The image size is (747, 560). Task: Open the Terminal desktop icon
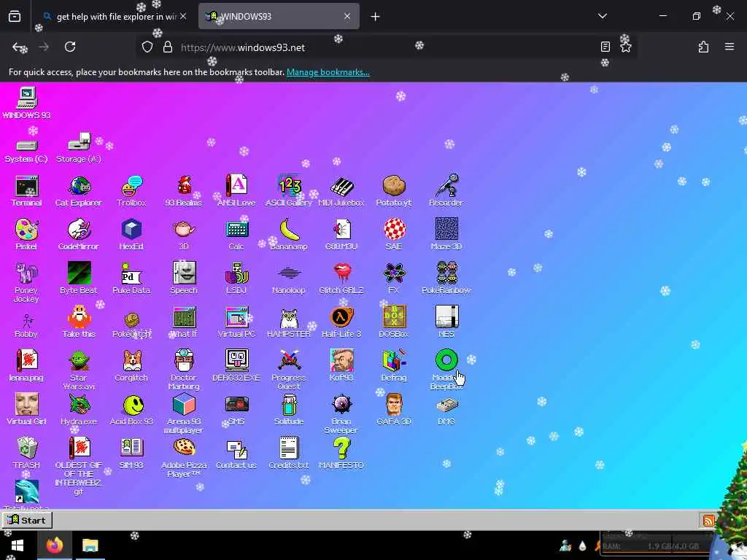click(x=27, y=190)
